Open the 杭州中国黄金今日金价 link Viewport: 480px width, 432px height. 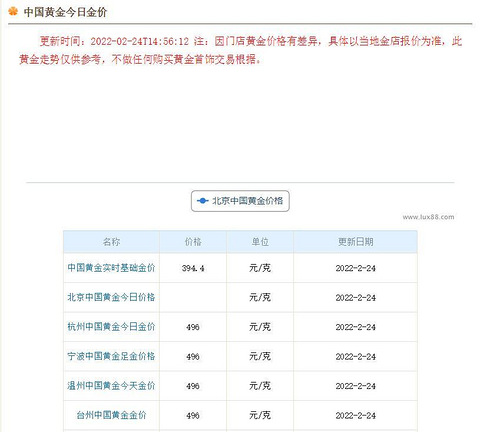pyautogui.click(x=111, y=327)
